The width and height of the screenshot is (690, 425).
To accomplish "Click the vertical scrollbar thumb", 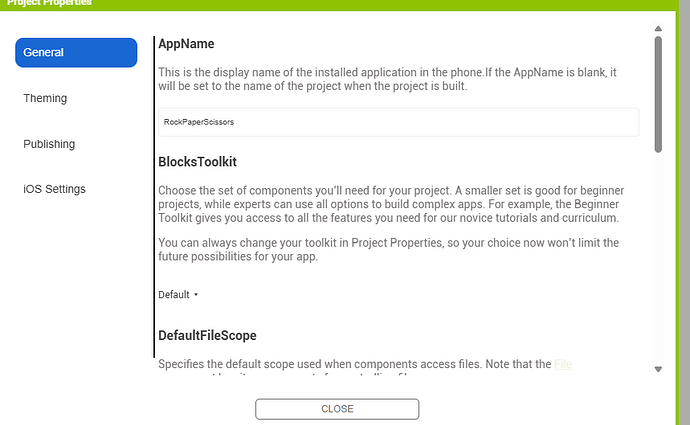I will point(658,95).
